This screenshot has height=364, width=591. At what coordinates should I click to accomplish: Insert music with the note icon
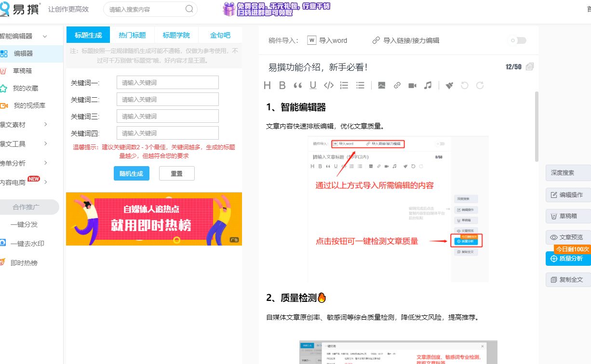428,85
